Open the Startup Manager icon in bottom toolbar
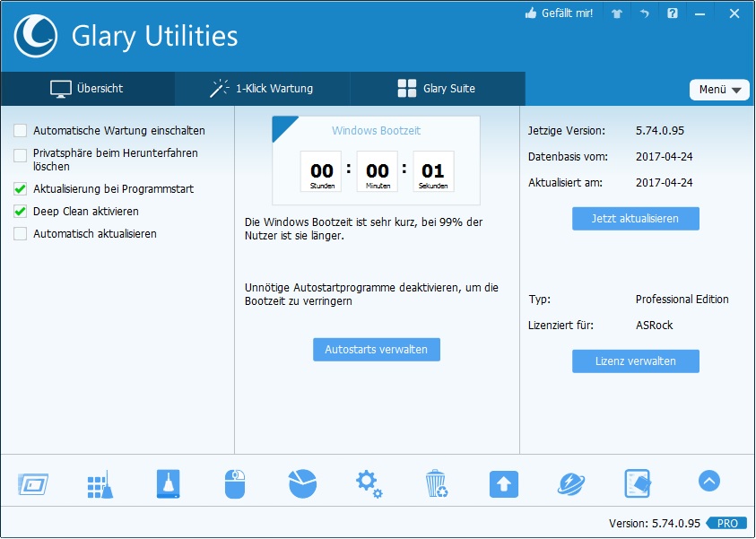Image resolution: width=756 pixels, height=539 pixels. click(33, 484)
